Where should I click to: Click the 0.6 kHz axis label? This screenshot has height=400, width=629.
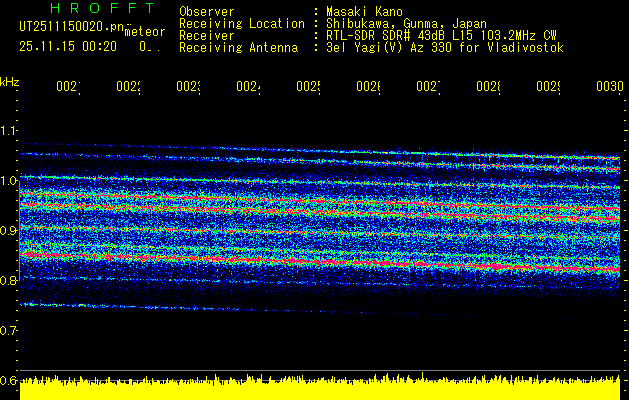tap(8, 380)
